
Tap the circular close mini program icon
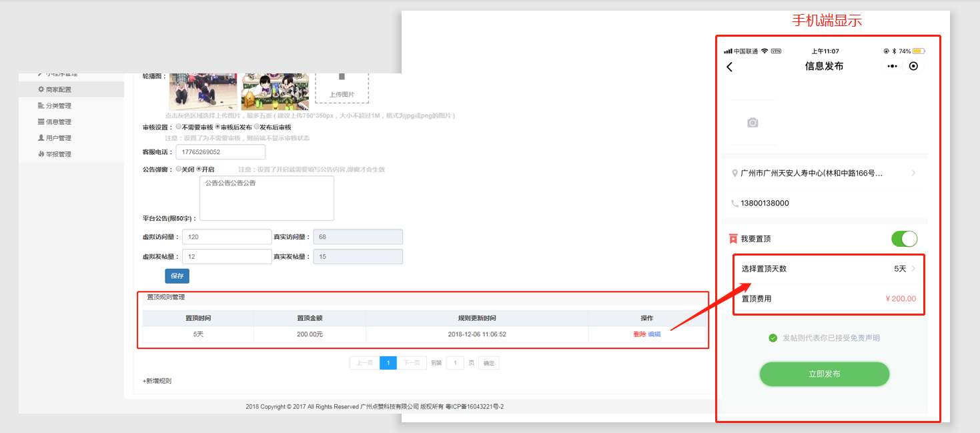[x=913, y=66]
